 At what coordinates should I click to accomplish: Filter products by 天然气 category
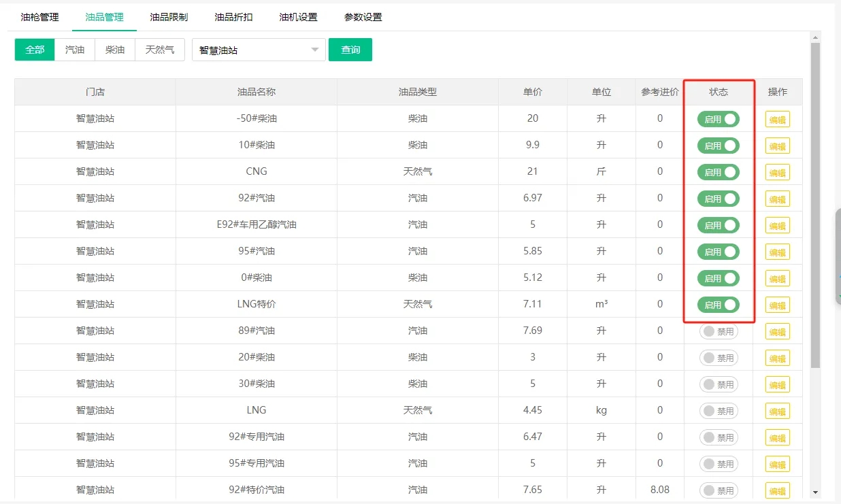(x=160, y=50)
